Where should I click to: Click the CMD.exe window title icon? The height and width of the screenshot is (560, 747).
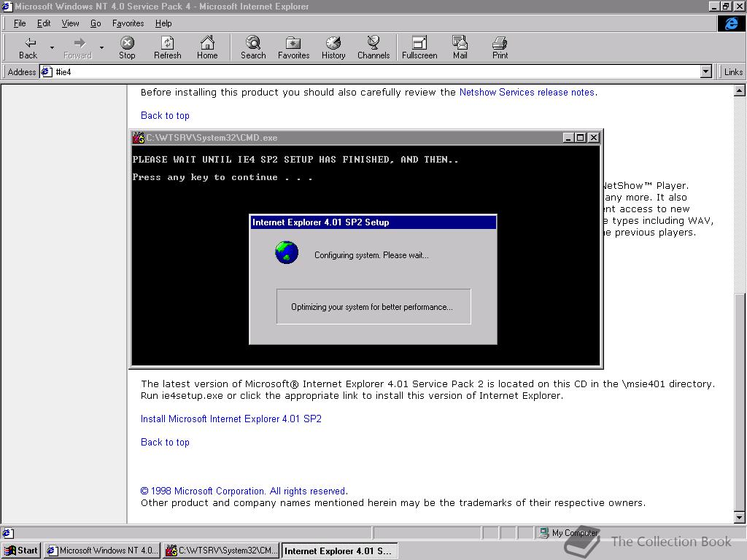[x=138, y=138]
